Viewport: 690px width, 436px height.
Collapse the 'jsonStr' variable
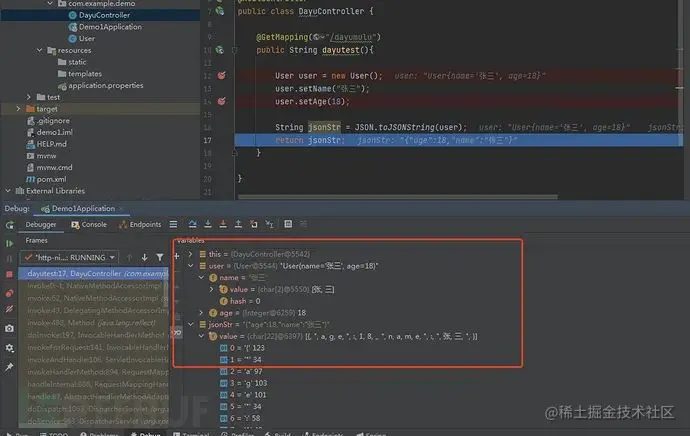point(191,324)
